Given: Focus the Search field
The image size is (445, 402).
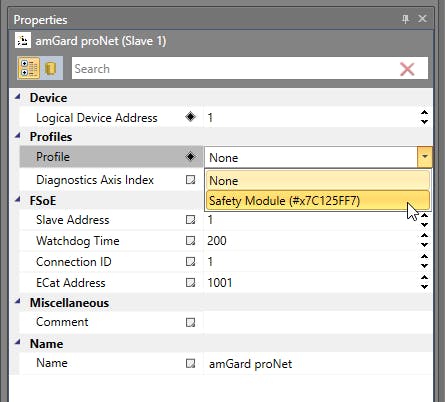Looking at the screenshot, I should pyautogui.click(x=233, y=69).
